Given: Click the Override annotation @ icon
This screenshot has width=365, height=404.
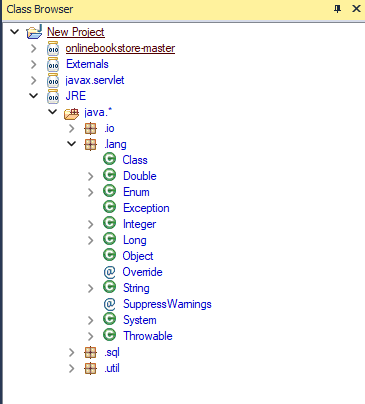Looking at the screenshot, I should click(x=109, y=272).
